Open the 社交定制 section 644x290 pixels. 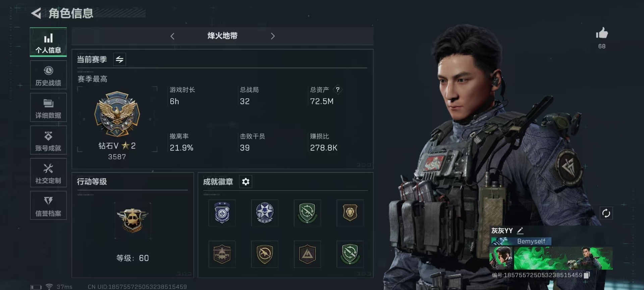click(48, 173)
